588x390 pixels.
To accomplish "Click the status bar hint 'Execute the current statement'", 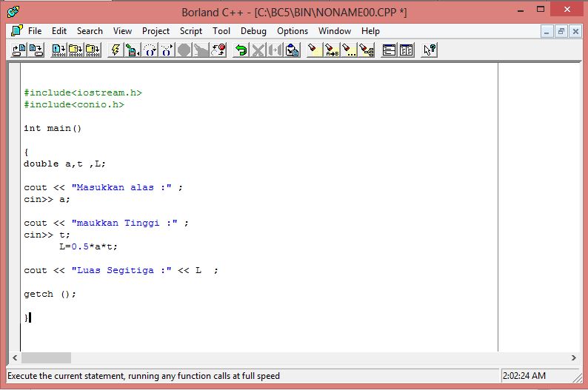I will 143,376.
